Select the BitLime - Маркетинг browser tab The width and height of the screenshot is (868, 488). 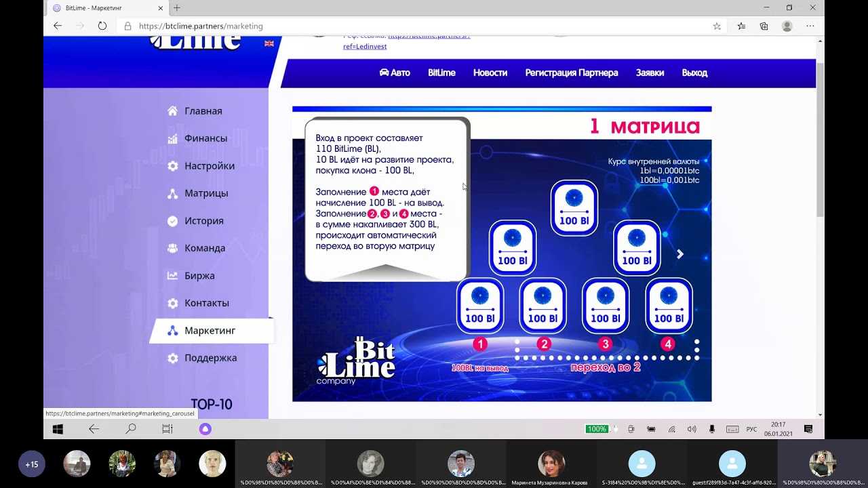click(x=106, y=8)
